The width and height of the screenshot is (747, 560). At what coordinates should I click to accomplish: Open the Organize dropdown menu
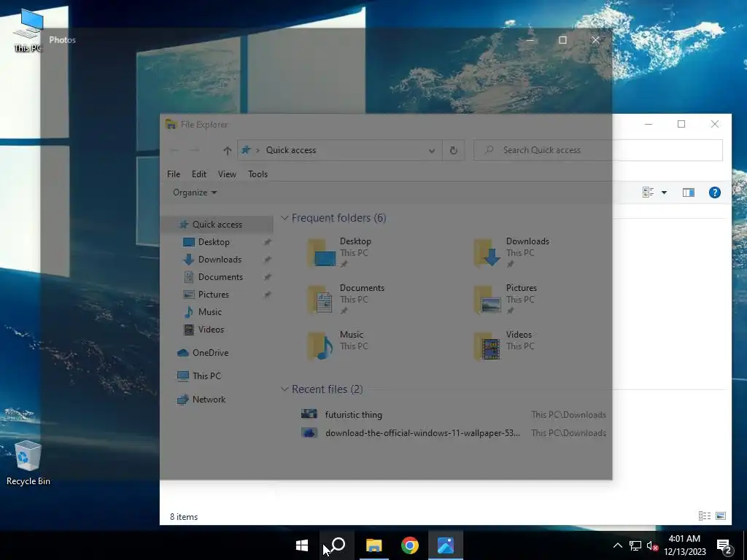(x=195, y=192)
